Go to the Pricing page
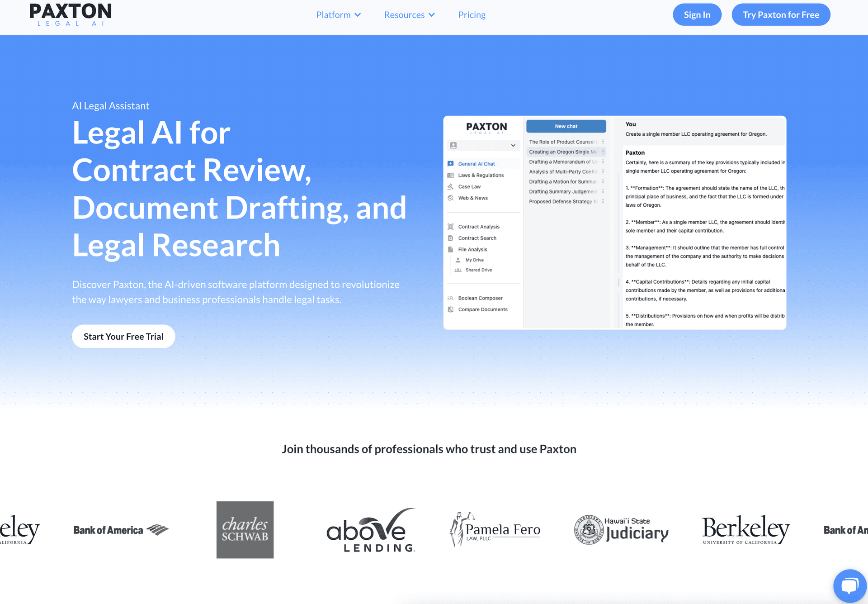868x604 pixels. (x=472, y=15)
